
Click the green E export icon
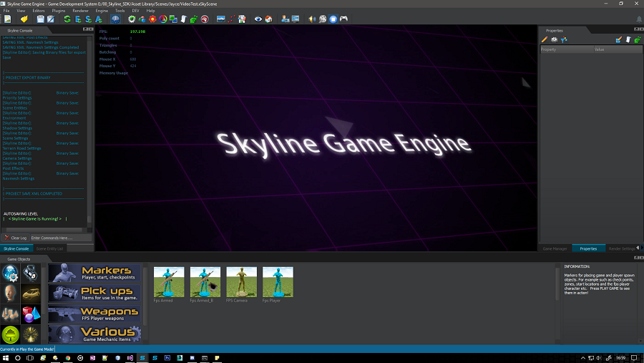point(77,19)
